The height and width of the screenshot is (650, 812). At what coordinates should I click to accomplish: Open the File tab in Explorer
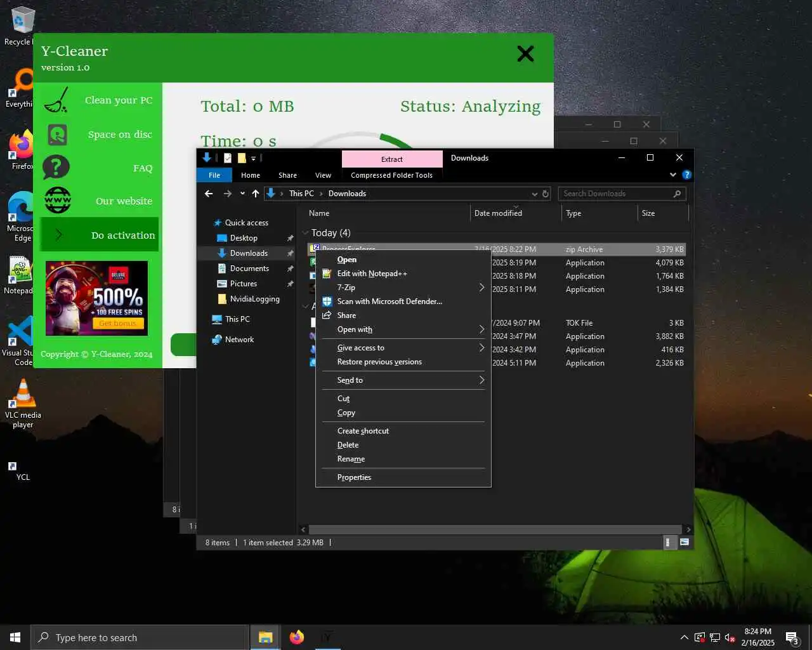(x=214, y=175)
